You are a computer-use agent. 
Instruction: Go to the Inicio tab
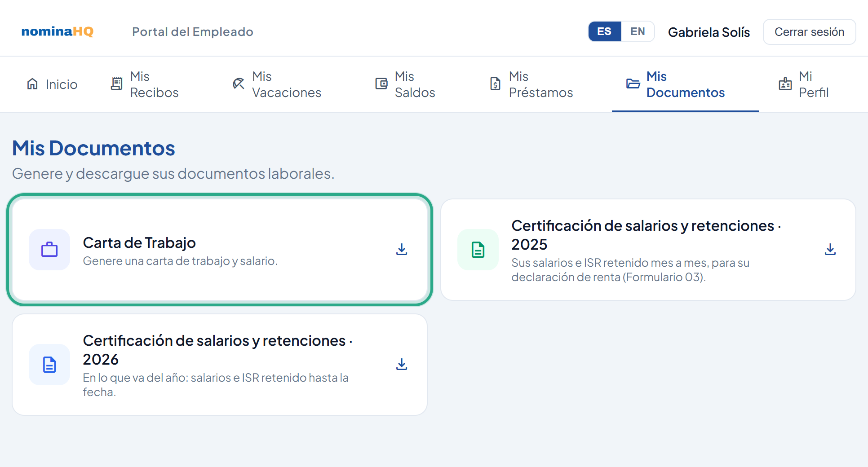pyautogui.click(x=52, y=84)
